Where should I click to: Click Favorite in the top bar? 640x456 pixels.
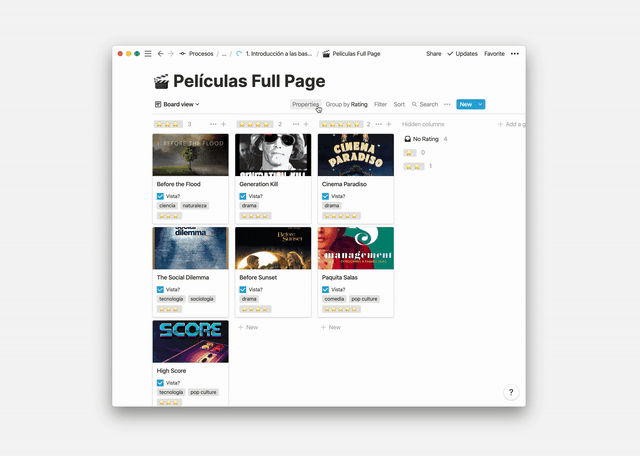coord(494,53)
